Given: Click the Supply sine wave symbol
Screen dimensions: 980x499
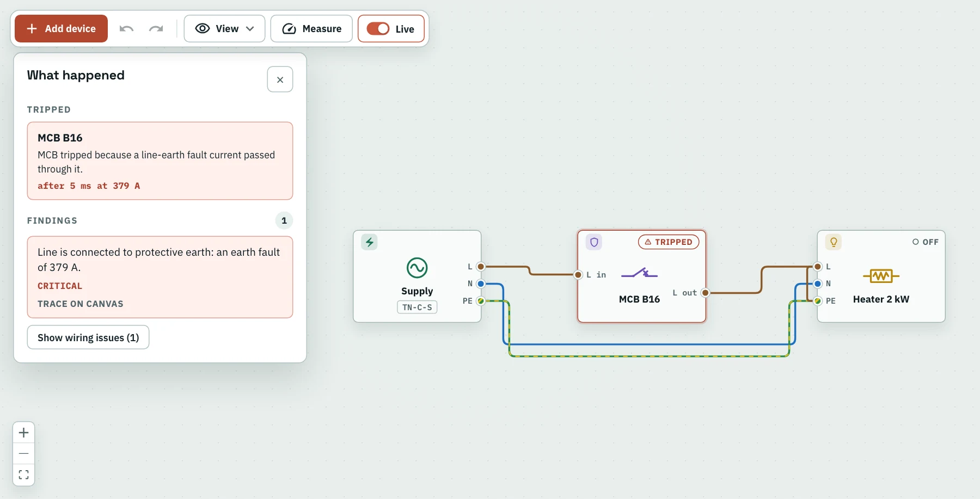Looking at the screenshot, I should pos(417,268).
